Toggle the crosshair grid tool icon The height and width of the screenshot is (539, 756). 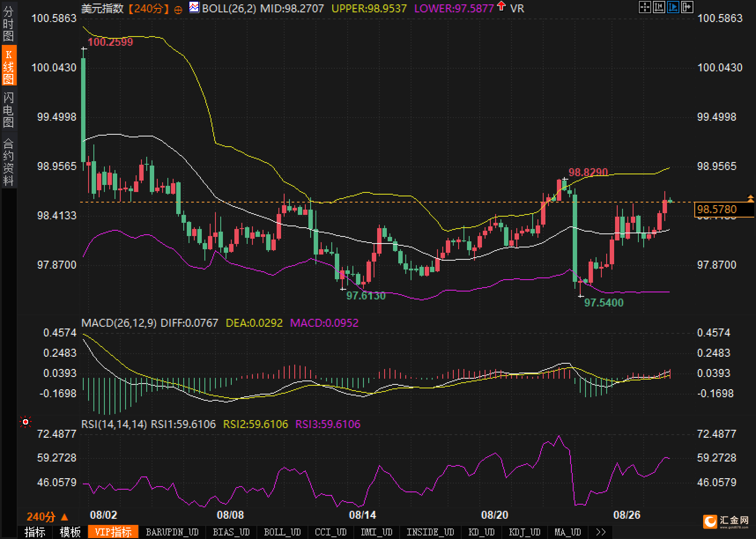(645, 7)
